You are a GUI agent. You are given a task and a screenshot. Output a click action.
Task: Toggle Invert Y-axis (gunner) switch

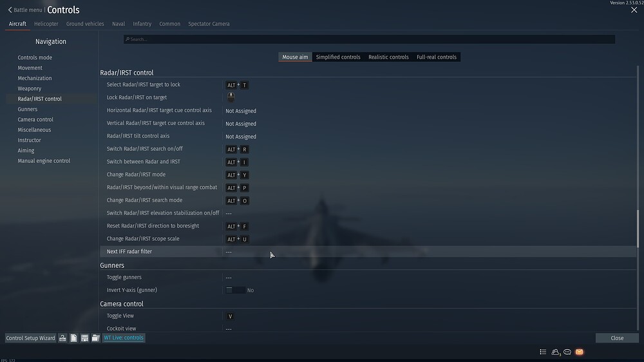pos(235,291)
